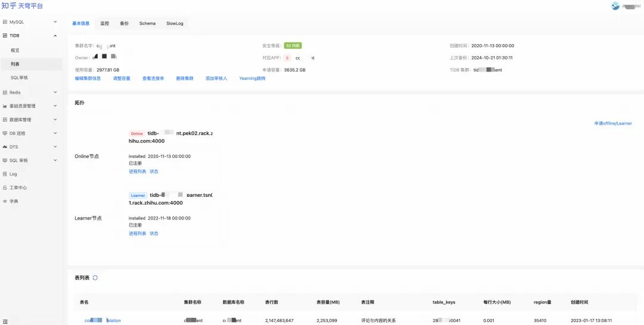Image resolution: width=644 pixels, height=325 pixels.
Task: Click the Redis sidebar icon
Action: [5, 92]
